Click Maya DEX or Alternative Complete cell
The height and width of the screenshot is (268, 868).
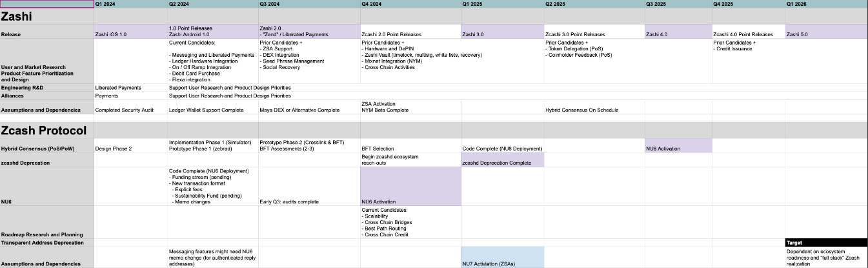coord(308,107)
